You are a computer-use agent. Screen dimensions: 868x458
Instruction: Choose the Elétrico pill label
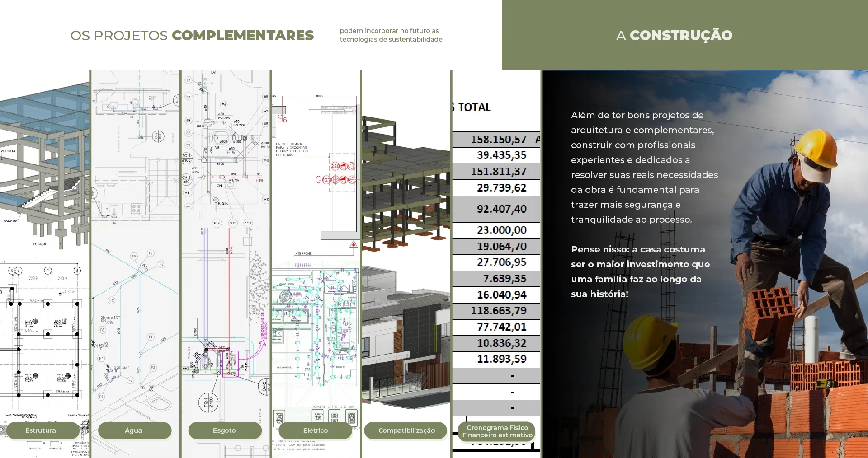315,430
